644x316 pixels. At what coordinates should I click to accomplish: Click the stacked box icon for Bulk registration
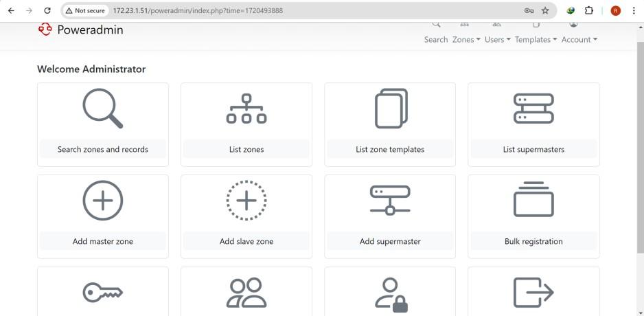click(x=533, y=199)
